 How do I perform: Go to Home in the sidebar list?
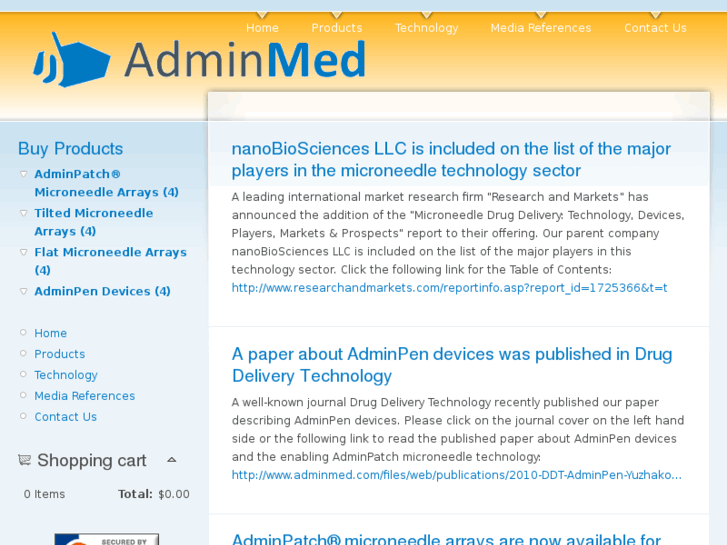click(x=51, y=333)
